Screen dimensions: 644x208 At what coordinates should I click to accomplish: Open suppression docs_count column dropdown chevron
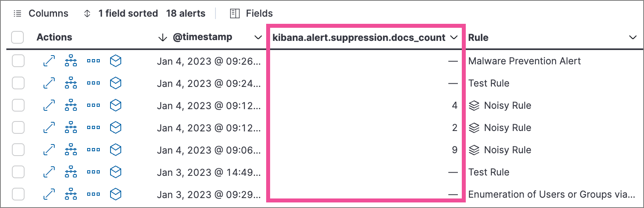454,37
